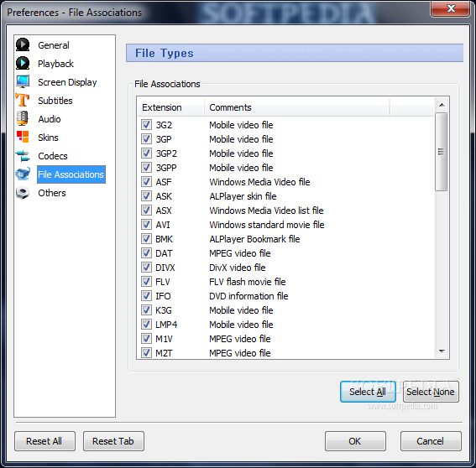The width and height of the screenshot is (476, 468).
Task: Click the General category icon
Action: point(23,45)
